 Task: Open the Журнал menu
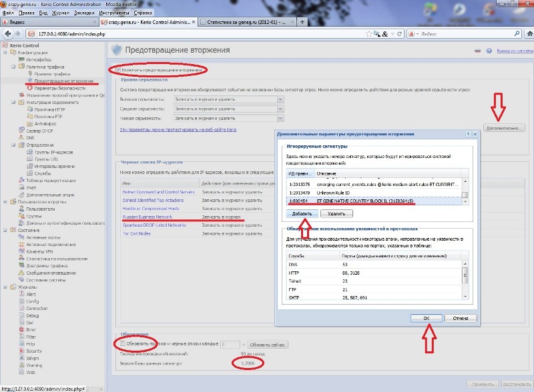(x=61, y=13)
